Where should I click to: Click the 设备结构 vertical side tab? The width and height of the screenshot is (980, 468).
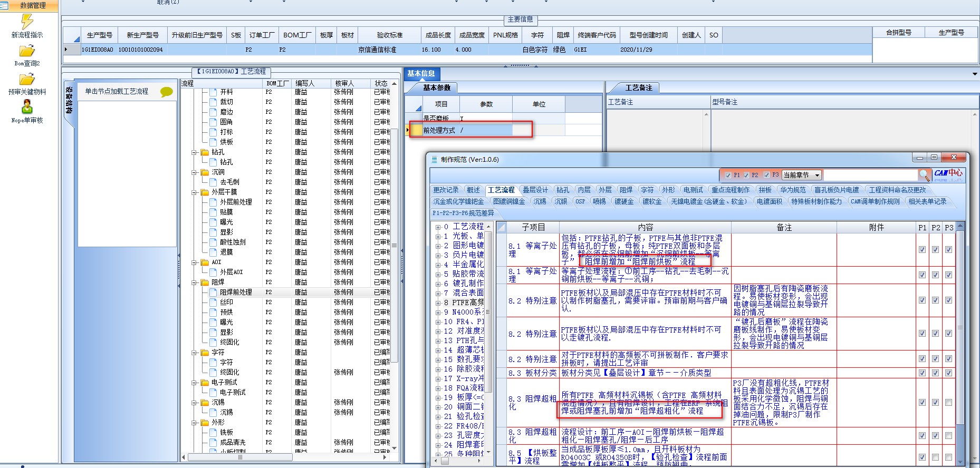[69, 101]
